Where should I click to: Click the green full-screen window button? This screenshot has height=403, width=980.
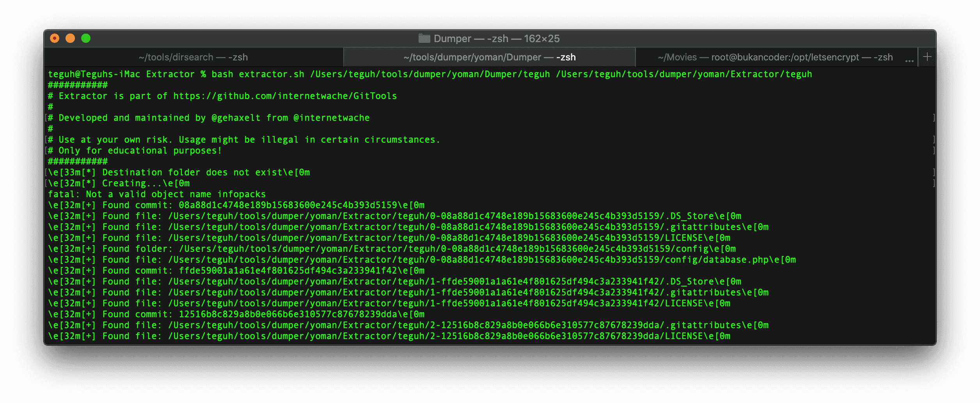86,38
